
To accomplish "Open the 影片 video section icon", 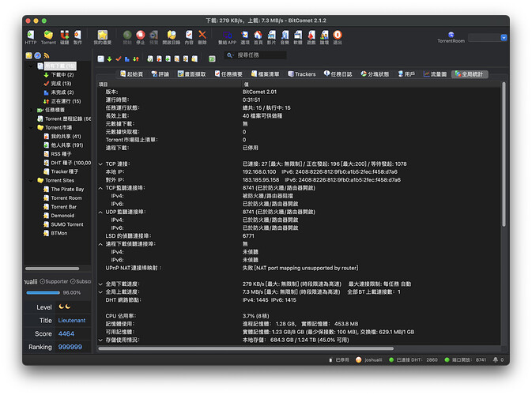I will click(x=271, y=37).
